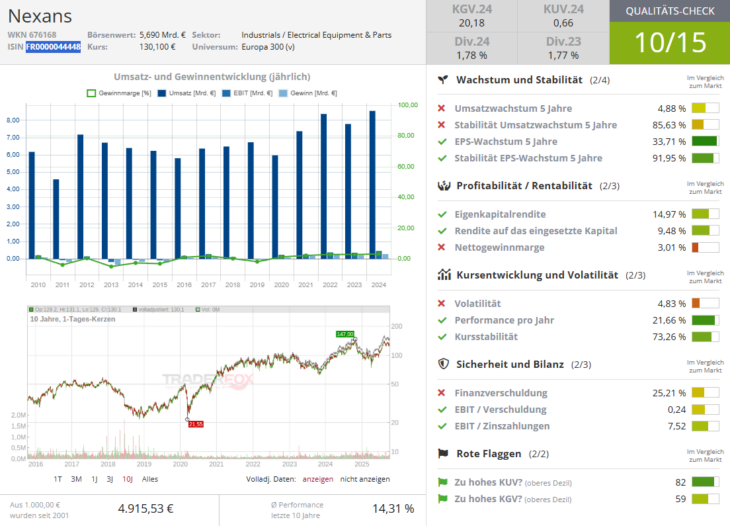This screenshot has width=730, height=526.
Task: Select the 3J chart time range
Action: pos(109,479)
